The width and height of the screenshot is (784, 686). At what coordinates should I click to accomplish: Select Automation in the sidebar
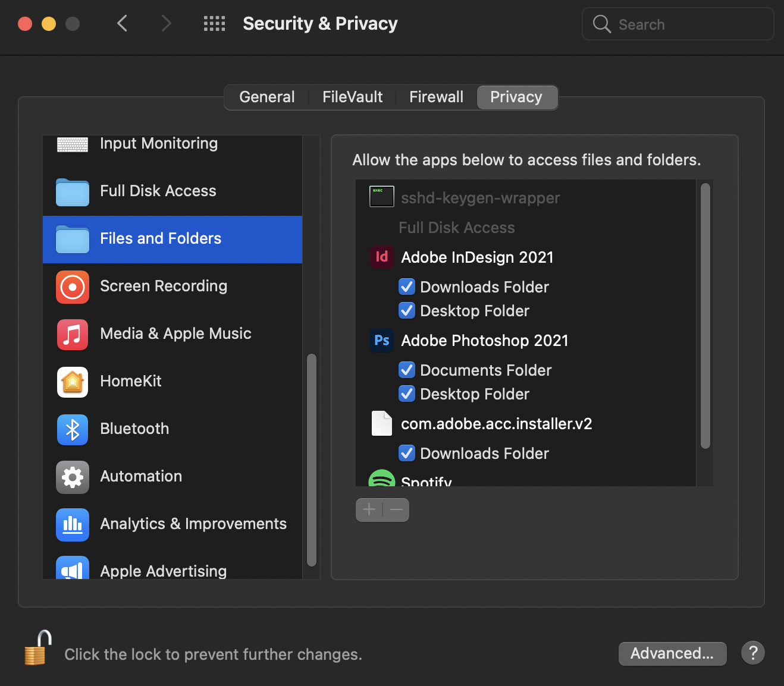(173, 477)
